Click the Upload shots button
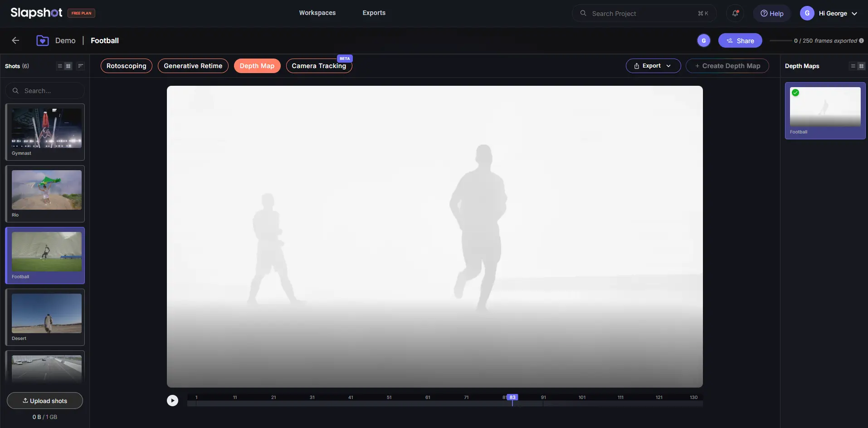This screenshot has width=868, height=428. point(45,401)
